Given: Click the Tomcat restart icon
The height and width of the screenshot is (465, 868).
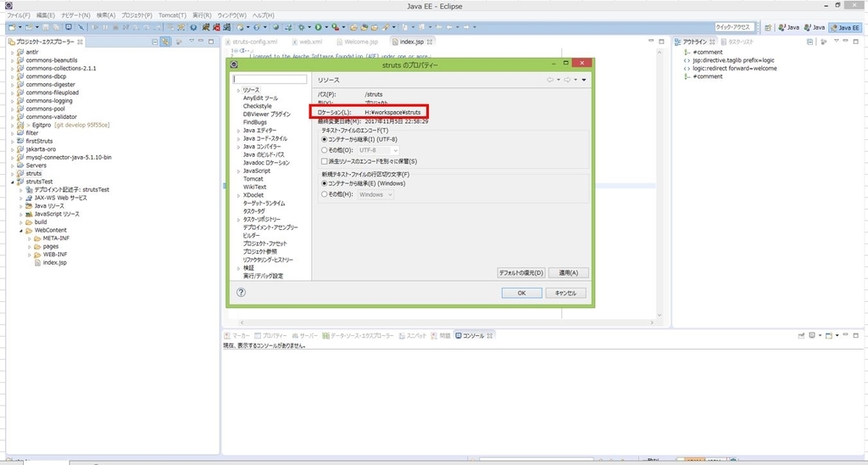Looking at the screenshot, I should coord(226,27).
